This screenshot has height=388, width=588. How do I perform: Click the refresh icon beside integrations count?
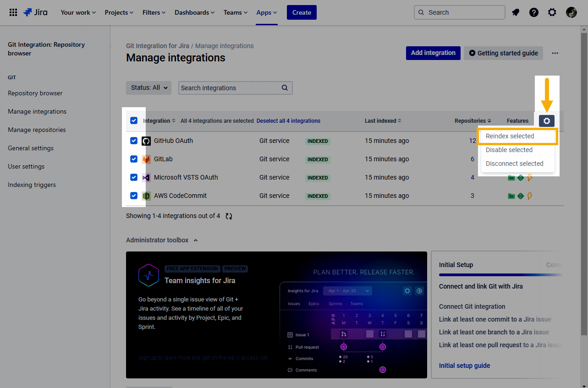(x=229, y=216)
